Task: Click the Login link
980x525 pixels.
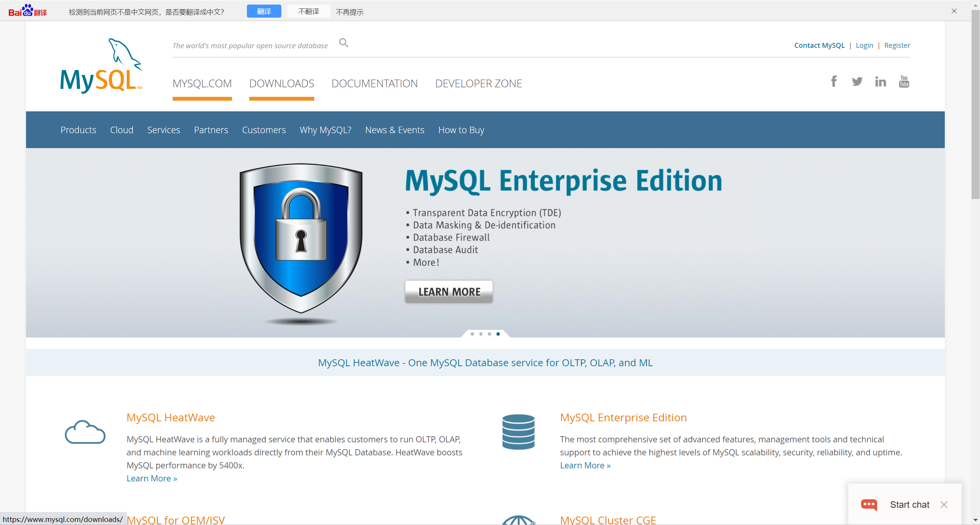Action: 864,45
